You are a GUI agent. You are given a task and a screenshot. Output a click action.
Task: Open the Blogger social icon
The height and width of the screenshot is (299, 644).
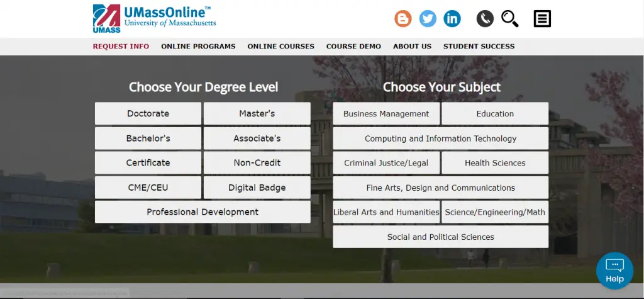coord(403,19)
